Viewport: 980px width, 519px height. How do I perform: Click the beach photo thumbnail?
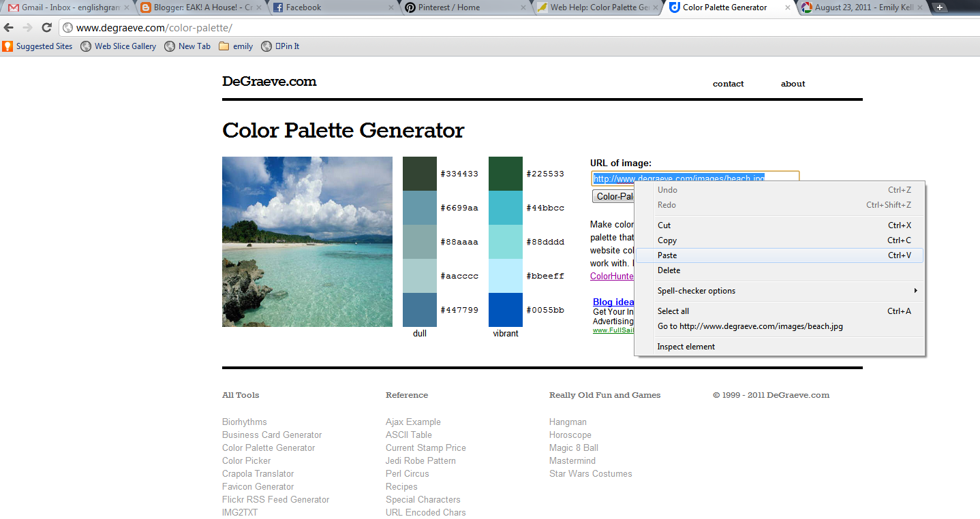point(307,241)
